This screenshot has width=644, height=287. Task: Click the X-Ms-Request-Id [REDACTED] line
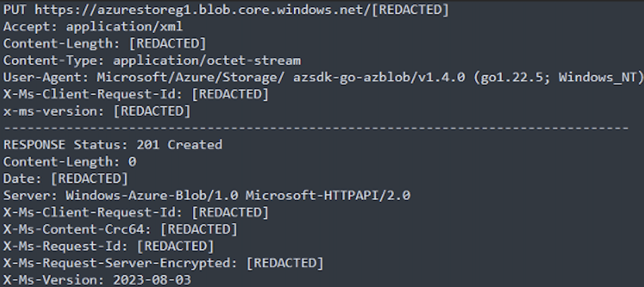[x=109, y=246]
